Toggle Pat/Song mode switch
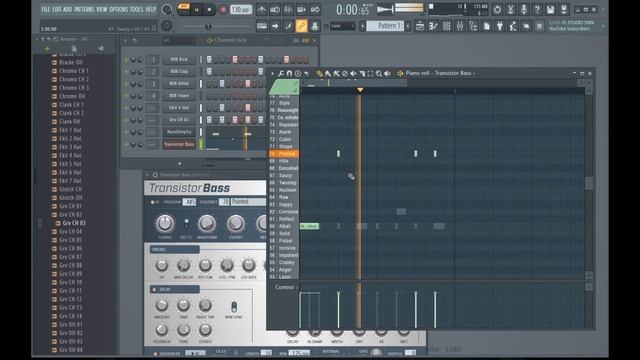Image resolution: width=640 pixels, height=360 pixels. [184, 9]
